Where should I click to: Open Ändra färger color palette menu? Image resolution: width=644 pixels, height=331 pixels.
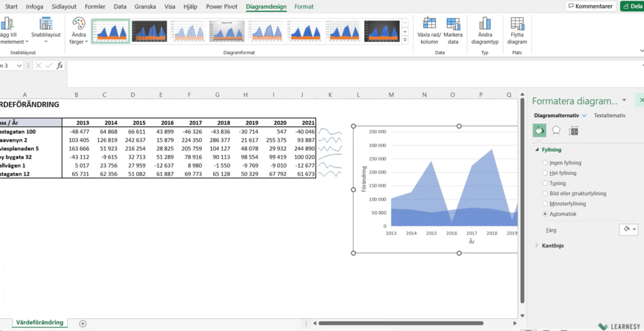[x=77, y=31]
